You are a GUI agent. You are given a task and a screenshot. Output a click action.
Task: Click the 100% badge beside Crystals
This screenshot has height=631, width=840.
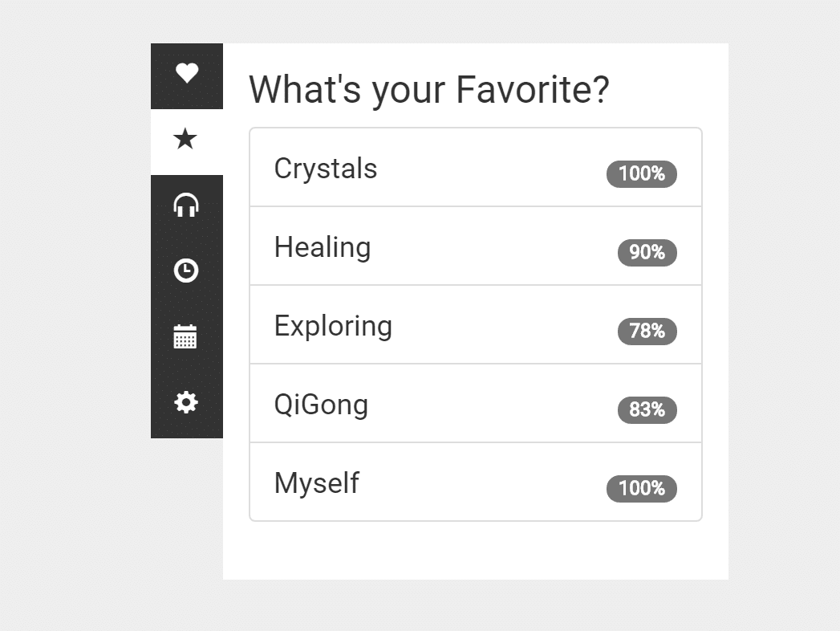[642, 173]
